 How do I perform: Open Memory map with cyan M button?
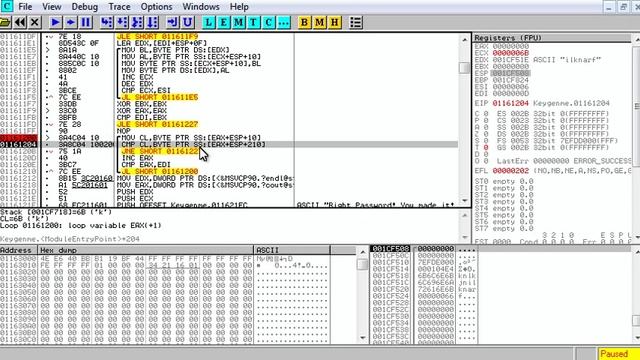pyautogui.click(x=238, y=22)
